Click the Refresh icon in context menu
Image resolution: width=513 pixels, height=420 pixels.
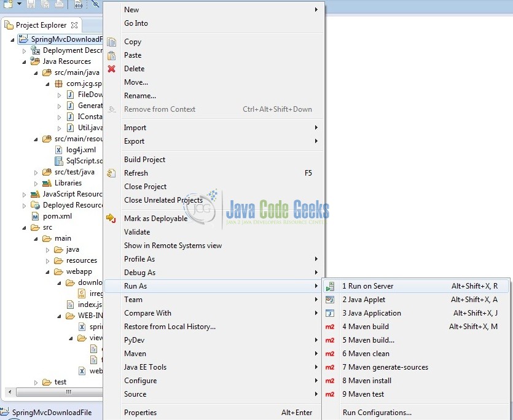point(112,173)
